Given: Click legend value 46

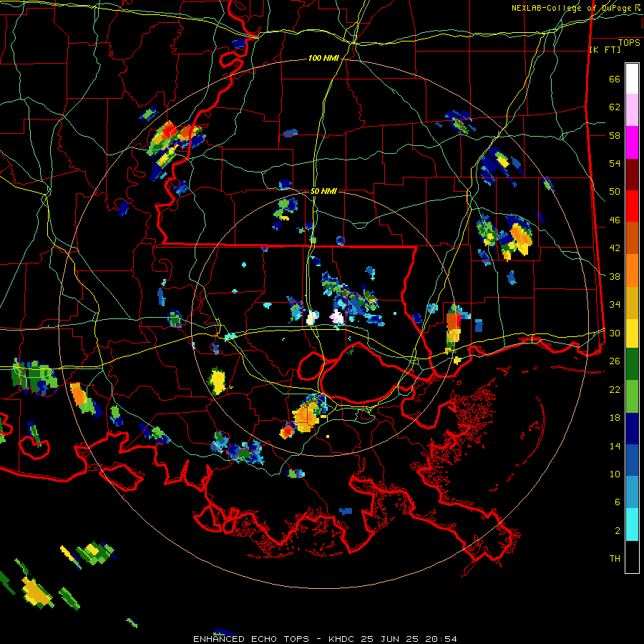Looking at the screenshot, I should [x=615, y=220].
